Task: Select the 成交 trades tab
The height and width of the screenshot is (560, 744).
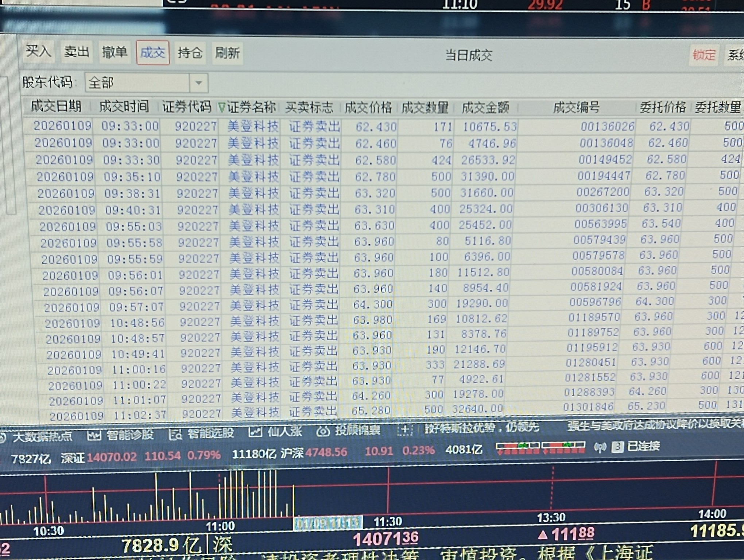Action: tap(153, 53)
